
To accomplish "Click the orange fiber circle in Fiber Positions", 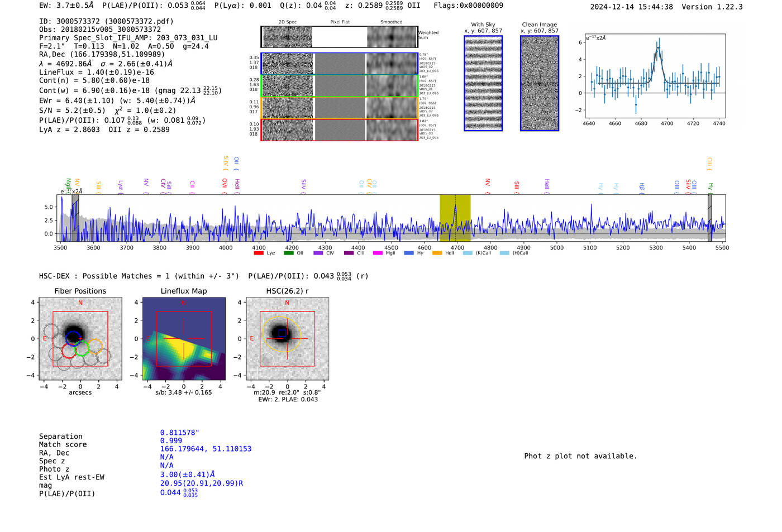I will [x=95, y=346].
